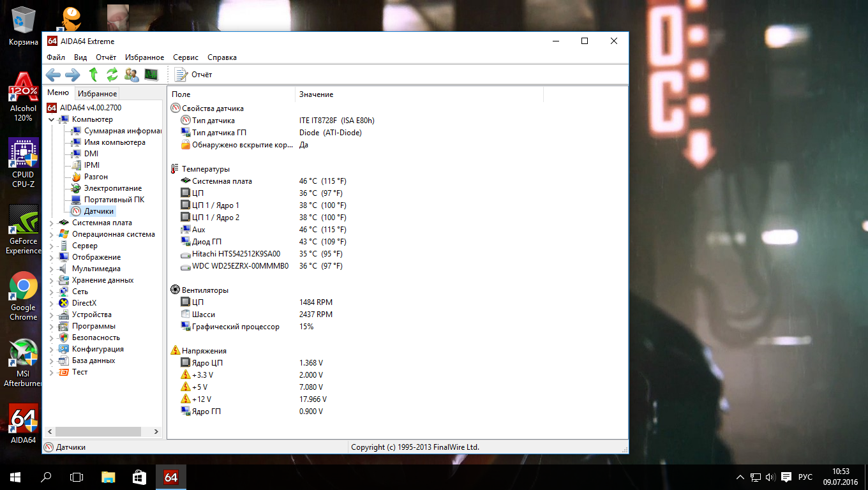The image size is (868, 490).
Task: Click the CPUID CPU-Z desktop shortcut
Action: [x=23, y=164]
